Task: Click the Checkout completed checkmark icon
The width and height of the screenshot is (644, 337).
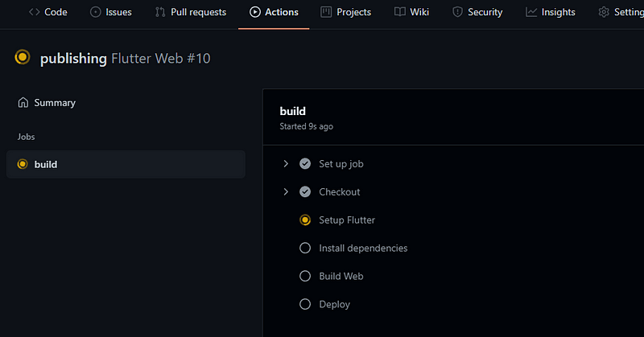Action: [x=305, y=191]
